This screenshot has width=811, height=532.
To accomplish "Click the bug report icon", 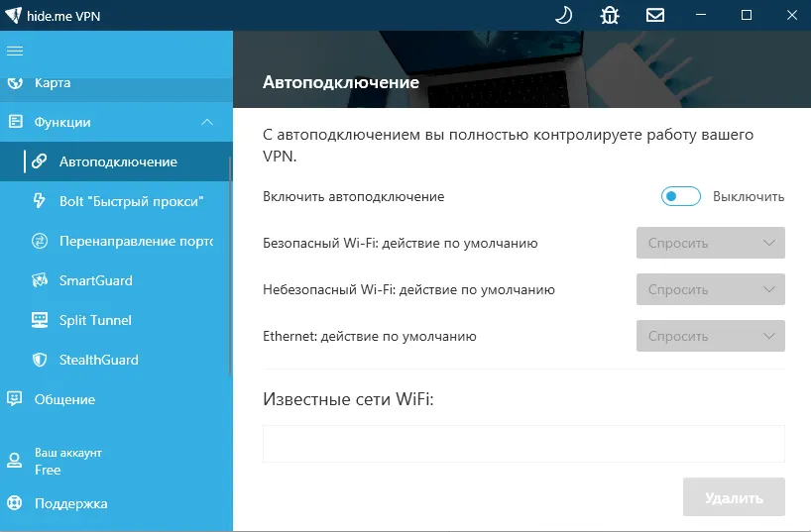I will pos(610,16).
